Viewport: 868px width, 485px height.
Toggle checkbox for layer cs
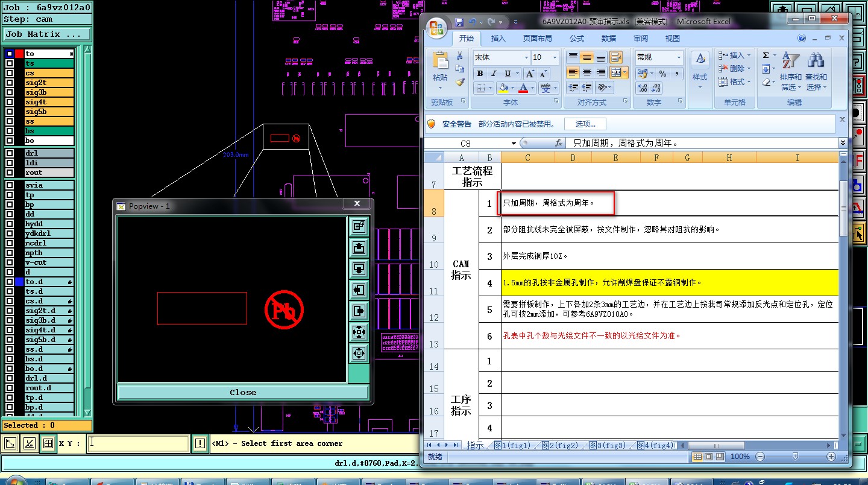(x=10, y=73)
